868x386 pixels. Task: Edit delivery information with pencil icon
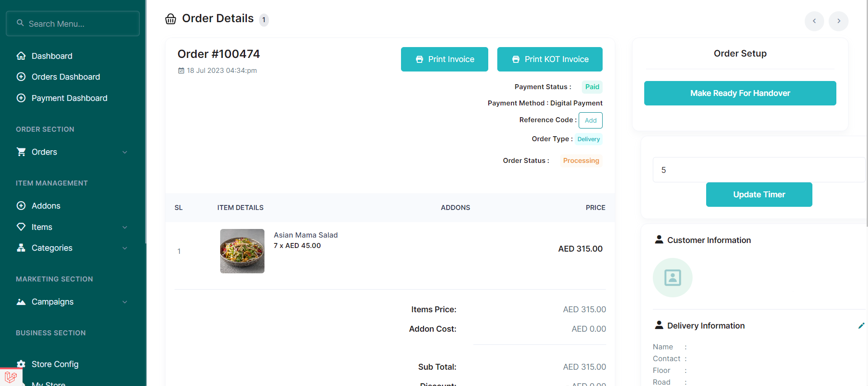(861, 326)
